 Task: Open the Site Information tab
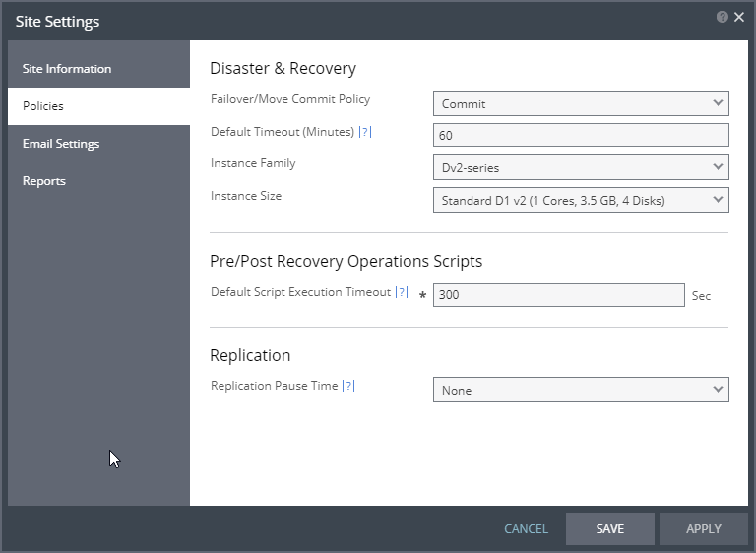pyautogui.click(x=98, y=69)
